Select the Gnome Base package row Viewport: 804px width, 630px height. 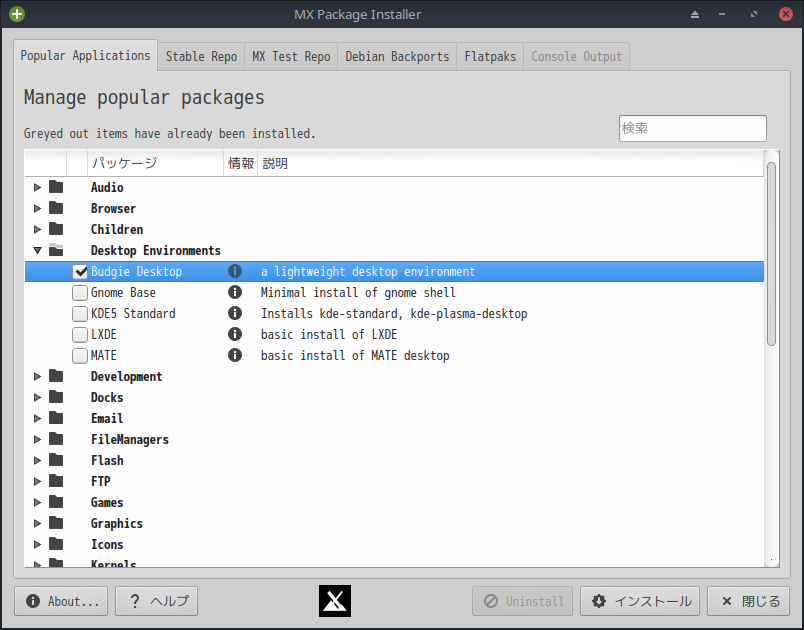(394, 292)
